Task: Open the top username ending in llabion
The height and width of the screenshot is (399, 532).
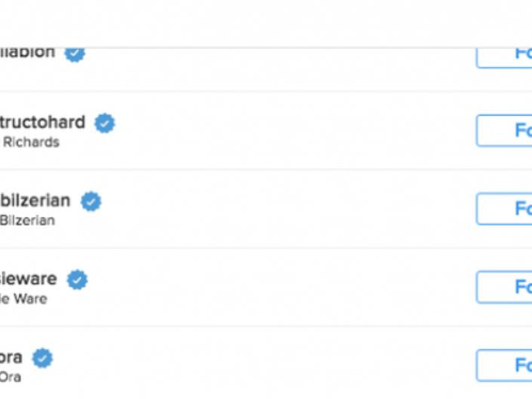Action: [27, 53]
